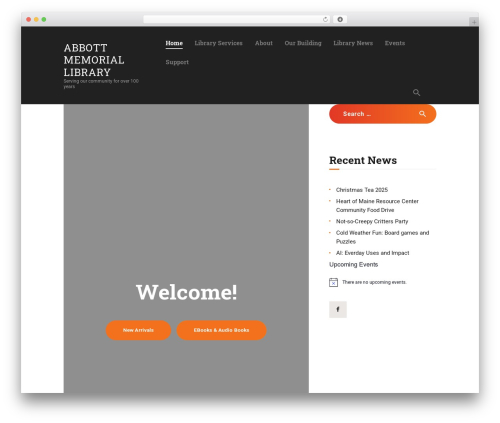Go to the Home menu item

coord(174,43)
